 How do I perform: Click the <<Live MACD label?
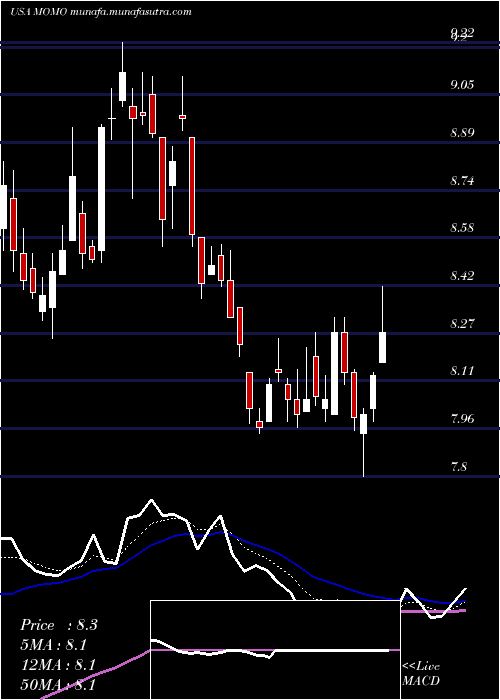click(x=421, y=673)
